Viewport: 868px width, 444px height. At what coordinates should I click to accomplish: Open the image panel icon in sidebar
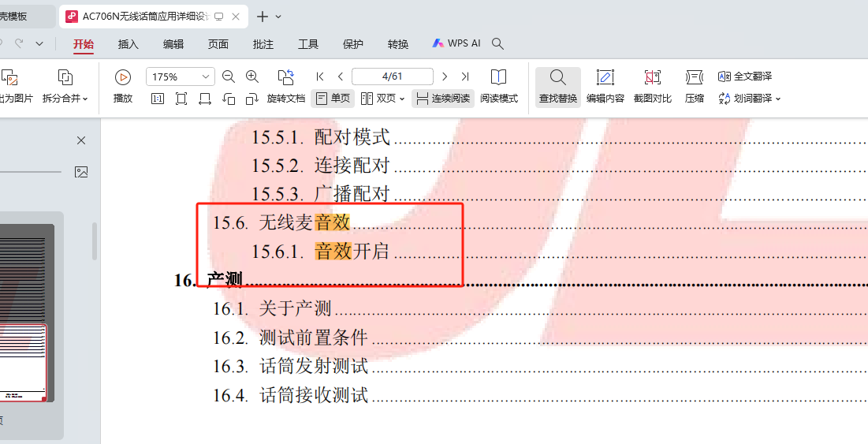pos(81,172)
